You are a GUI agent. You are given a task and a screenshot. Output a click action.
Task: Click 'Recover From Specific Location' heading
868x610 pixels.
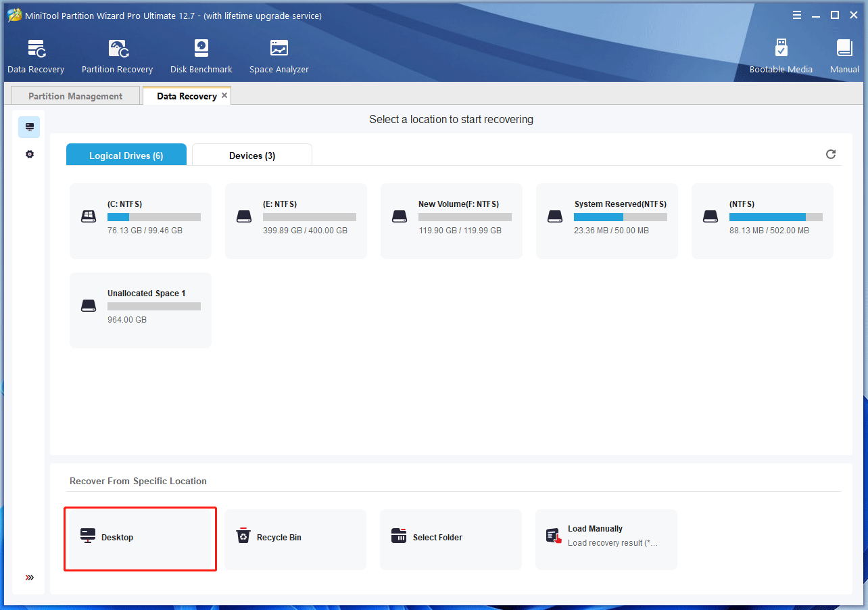click(138, 481)
